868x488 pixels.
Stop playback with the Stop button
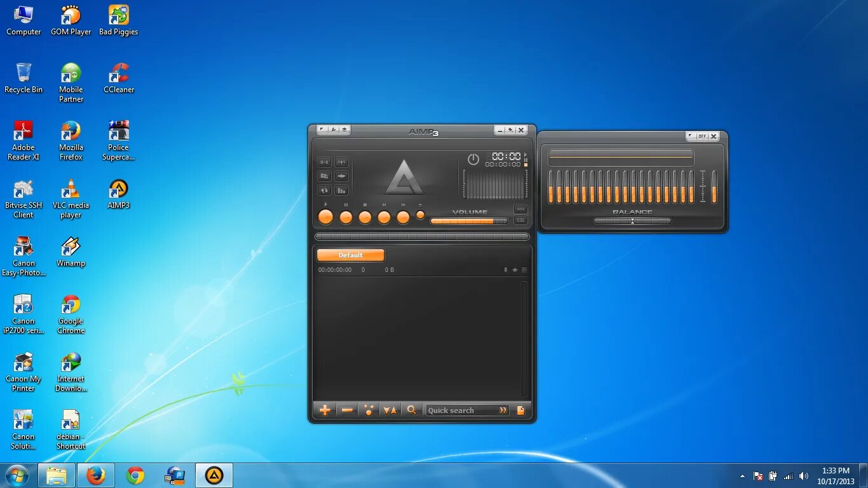click(365, 217)
